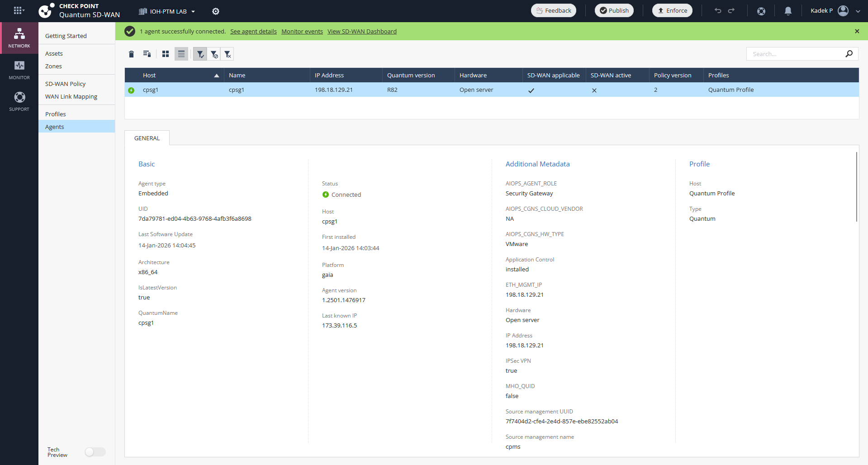The height and width of the screenshot is (465, 868).
Task: Expand the IOH-PTM LAB tenant dropdown
Action: point(167,11)
